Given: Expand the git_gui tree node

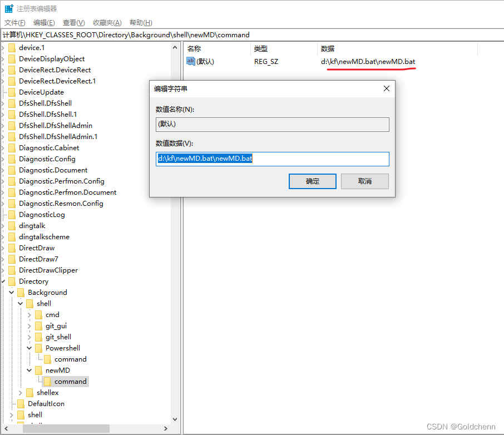Looking at the screenshot, I should coord(29,325).
